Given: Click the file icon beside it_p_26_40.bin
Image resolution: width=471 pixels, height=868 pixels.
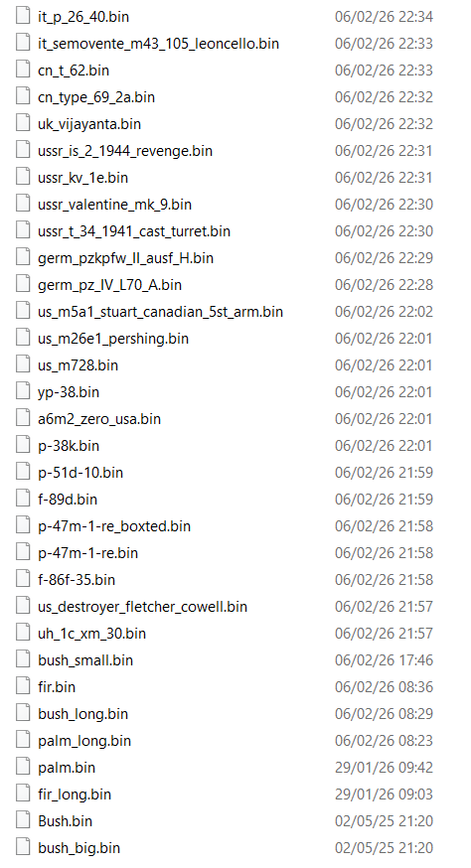Looking at the screenshot, I should (23, 15).
